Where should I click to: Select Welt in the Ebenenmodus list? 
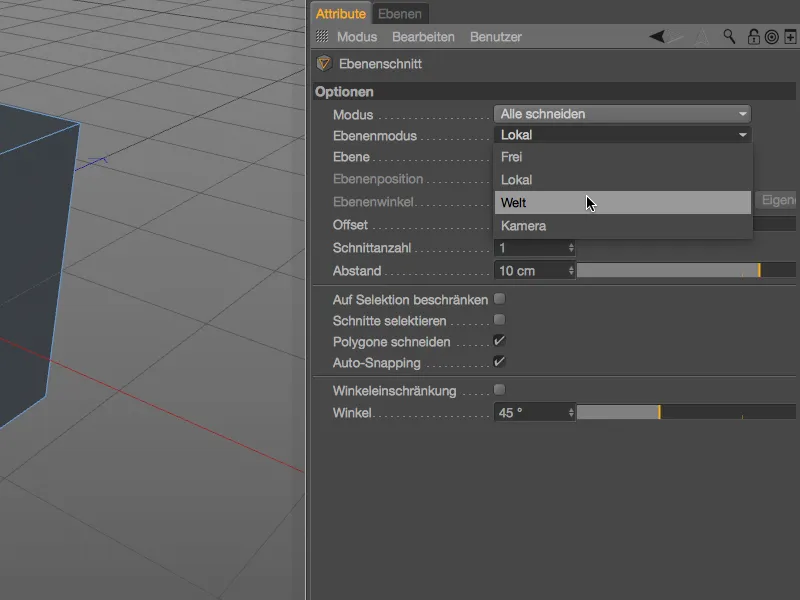coord(622,203)
